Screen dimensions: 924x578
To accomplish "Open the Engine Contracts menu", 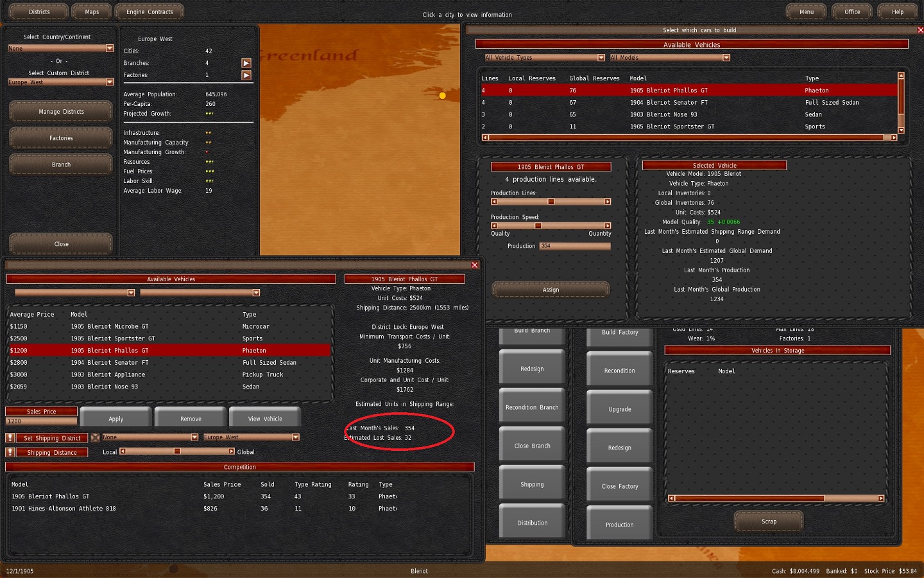I will tap(150, 12).
